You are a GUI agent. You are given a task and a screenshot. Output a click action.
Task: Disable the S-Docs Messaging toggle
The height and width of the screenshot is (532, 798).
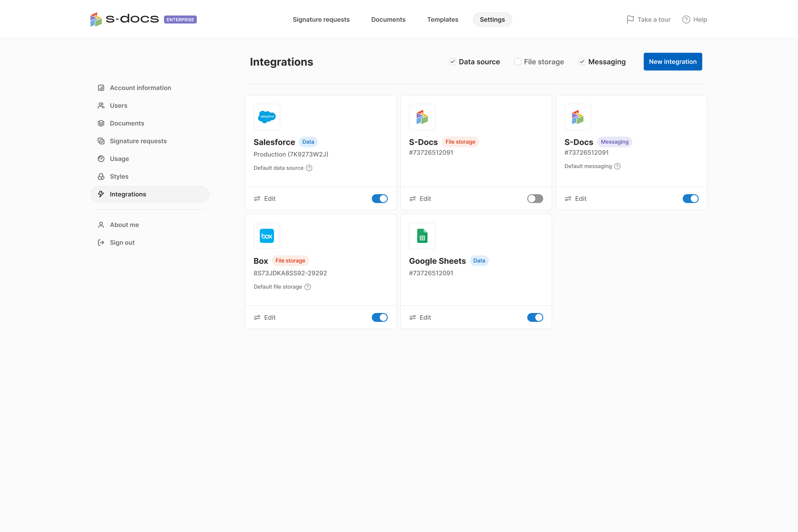[690, 199]
